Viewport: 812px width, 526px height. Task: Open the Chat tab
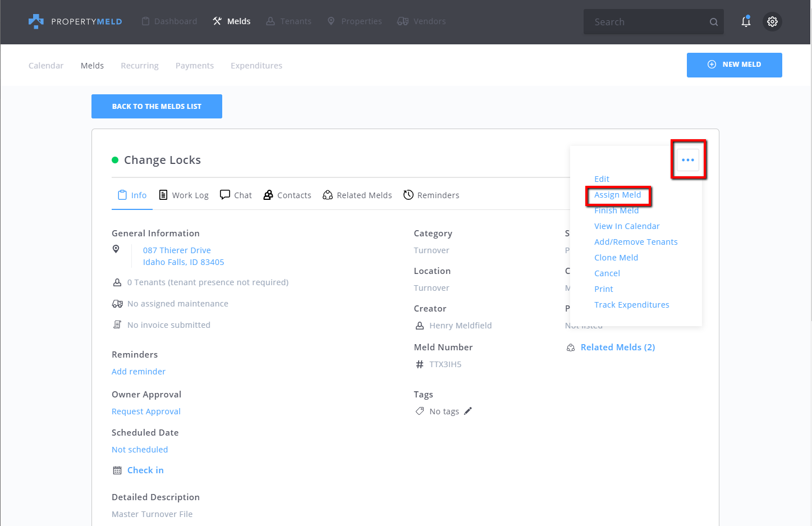click(236, 195)
